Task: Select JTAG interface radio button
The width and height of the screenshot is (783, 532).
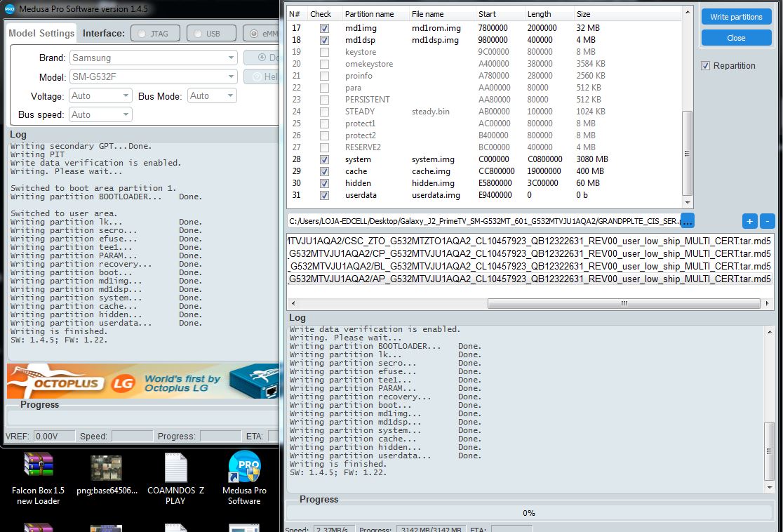Action: pyautogui.click(x=155, y=34)
